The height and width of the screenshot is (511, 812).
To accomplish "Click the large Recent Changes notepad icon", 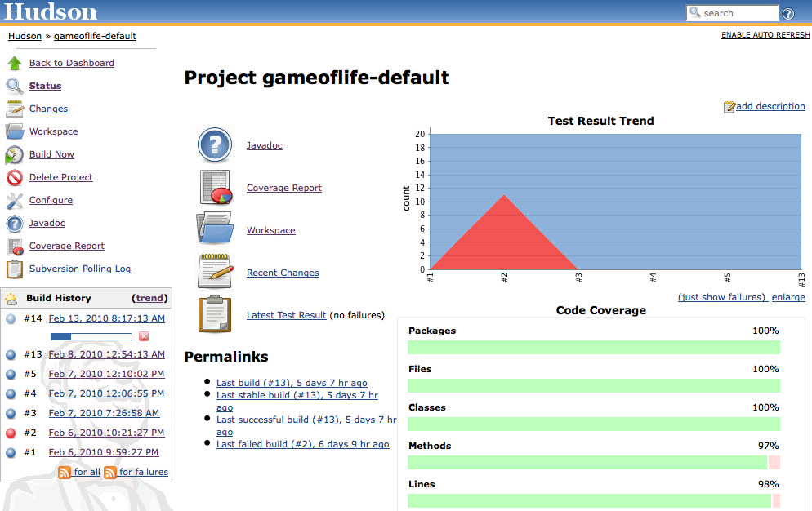I will click(215, 271).
